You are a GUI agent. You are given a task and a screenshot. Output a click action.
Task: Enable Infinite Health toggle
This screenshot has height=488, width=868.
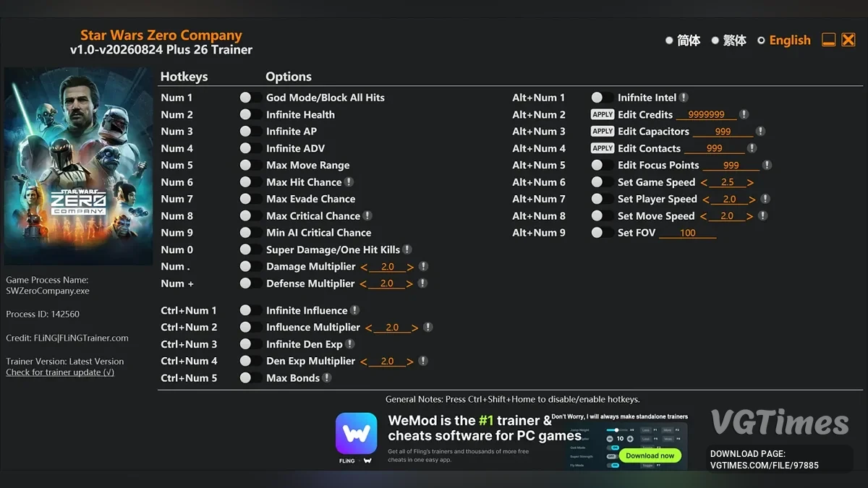point(251,114)
